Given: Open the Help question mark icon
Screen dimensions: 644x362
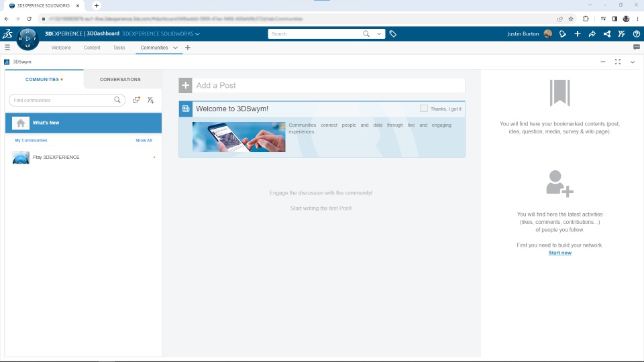Looking at the screenshot, I should point(637,34).
